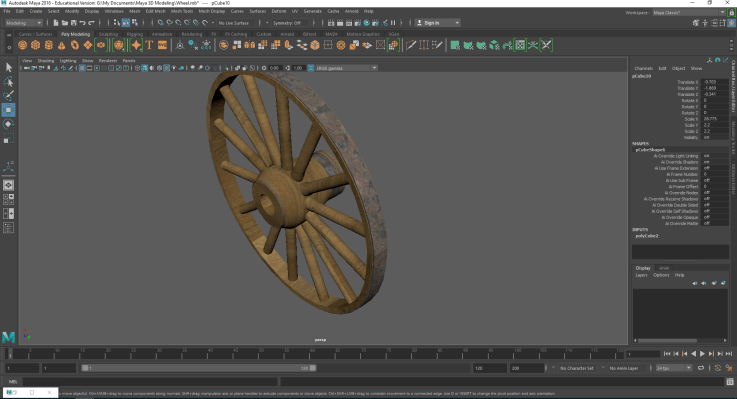Open the Mesh Tools menu
This screenshot has width=737, height=399.
click(x=182, y=11)
